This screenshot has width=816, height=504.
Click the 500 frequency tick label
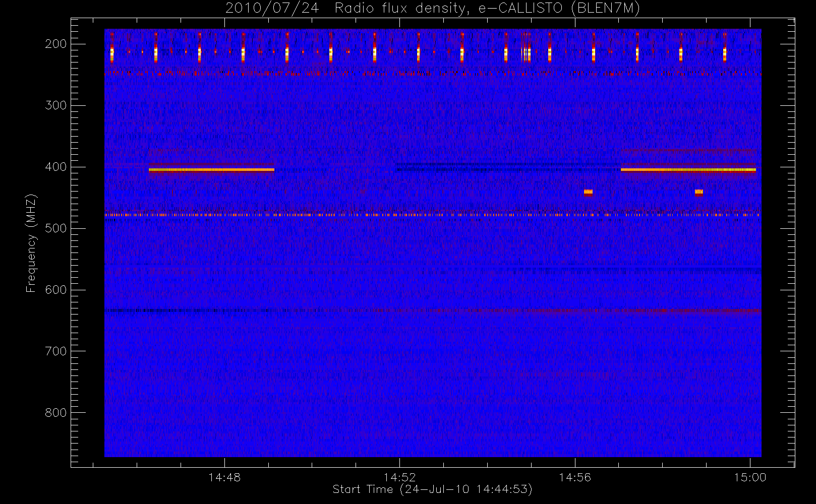pyautogui.click(x=56, y=228)
